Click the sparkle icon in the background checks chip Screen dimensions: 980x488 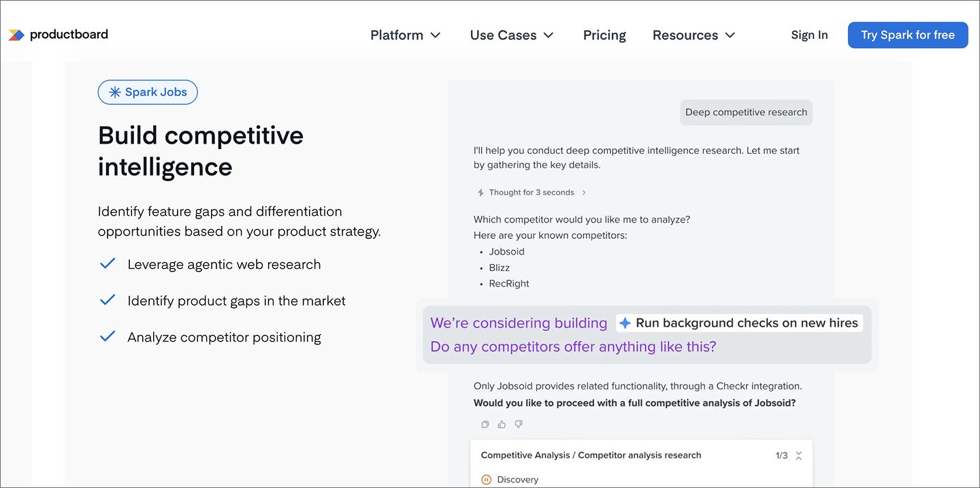pyautogui.click(x=623, y=323)
